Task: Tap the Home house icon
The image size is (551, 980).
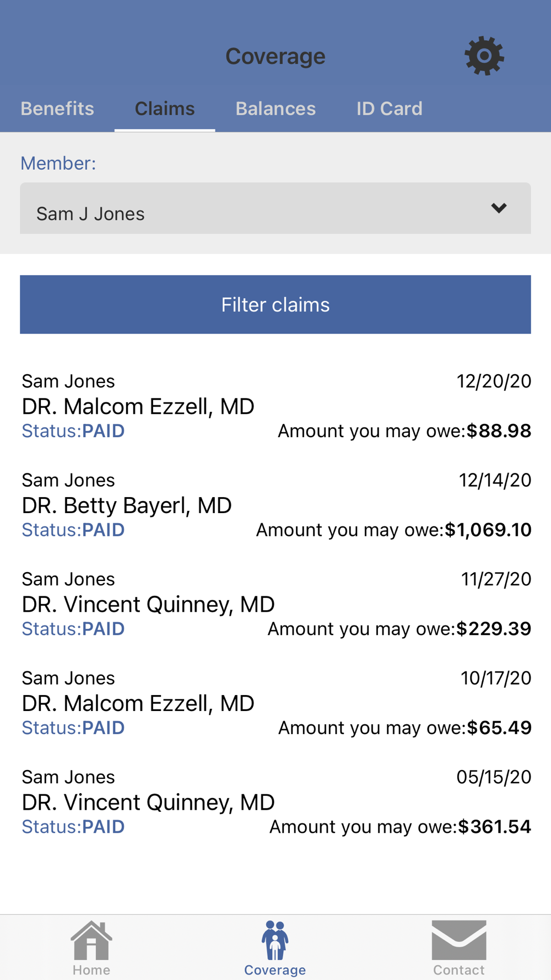Action: pos(91,941)
